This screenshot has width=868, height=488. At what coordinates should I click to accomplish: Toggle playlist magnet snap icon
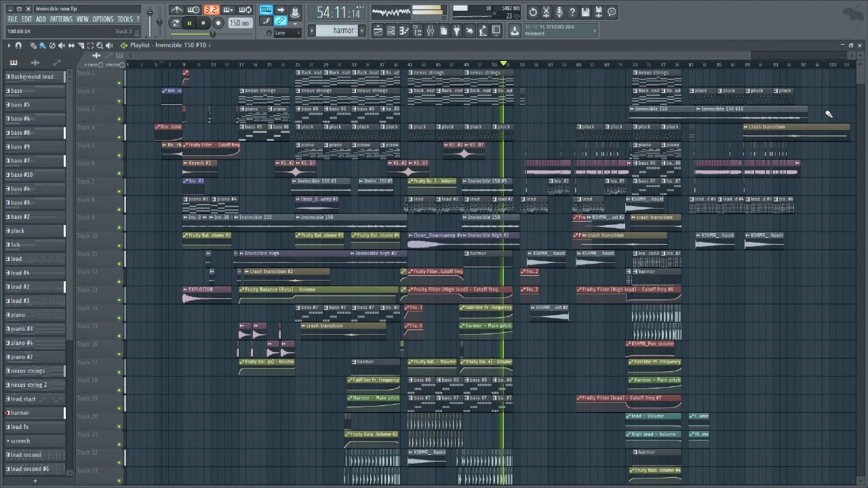point(19,45)
